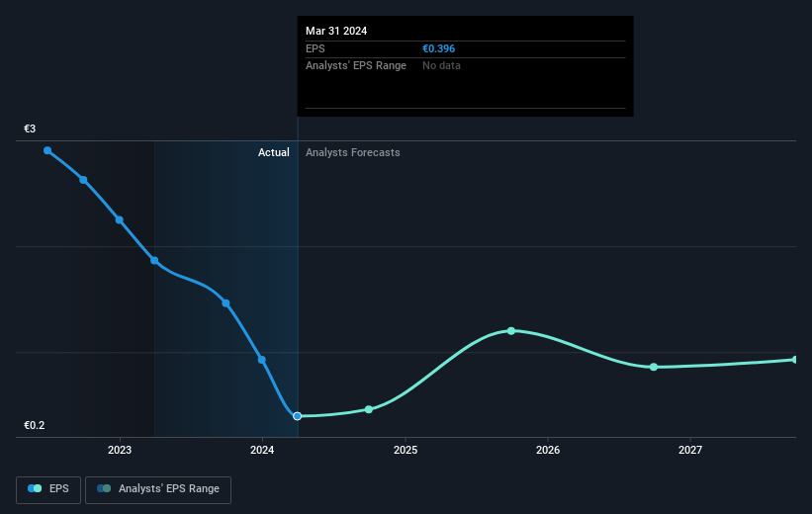Click the 2025 axis label
The width and height of the screenshot is (812, 514).
(x=406, y=450)
